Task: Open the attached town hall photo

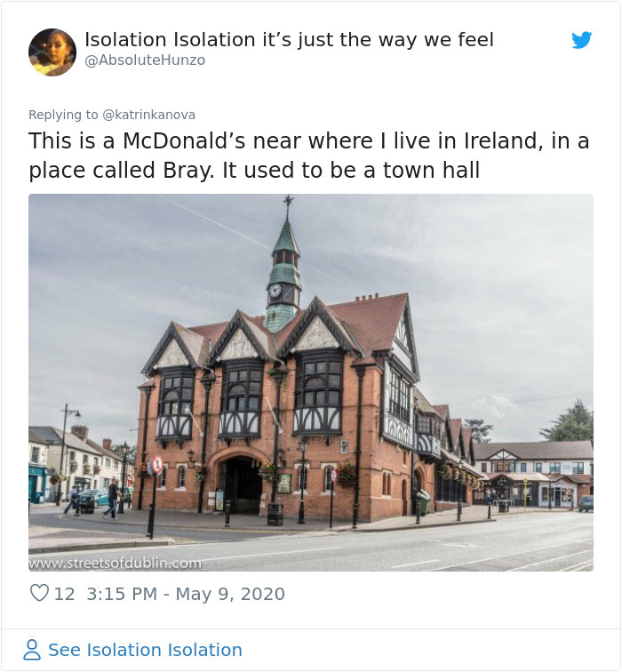Action: (311, 382)
